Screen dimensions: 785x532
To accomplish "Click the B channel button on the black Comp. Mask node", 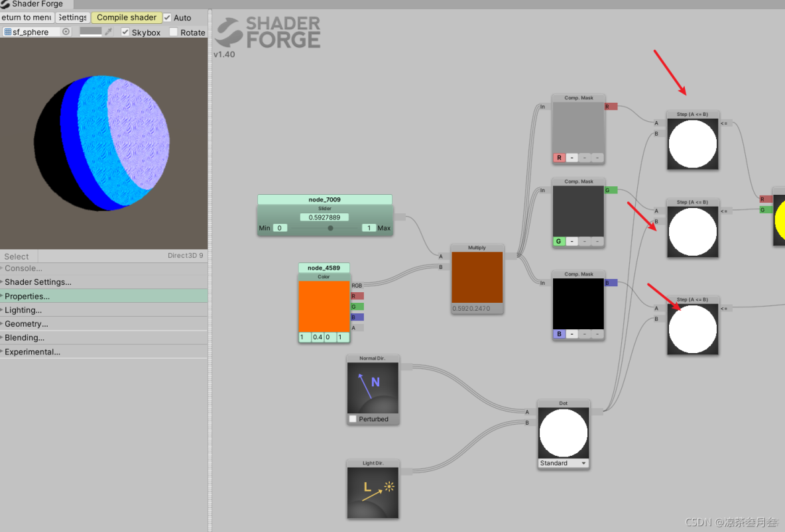I will pyautogui.click(x=559, y=335).
